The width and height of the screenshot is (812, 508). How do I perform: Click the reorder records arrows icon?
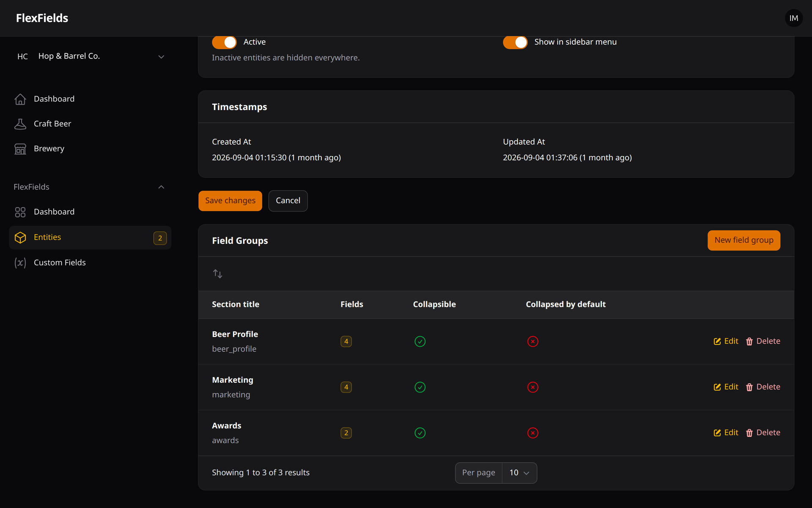pos(217,274)
